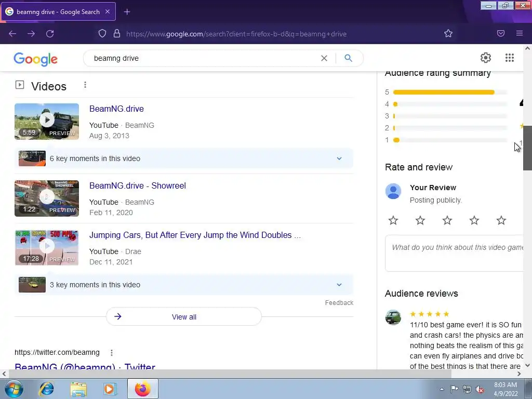
Task: Show hidden system tray icons
Action: 442,389
